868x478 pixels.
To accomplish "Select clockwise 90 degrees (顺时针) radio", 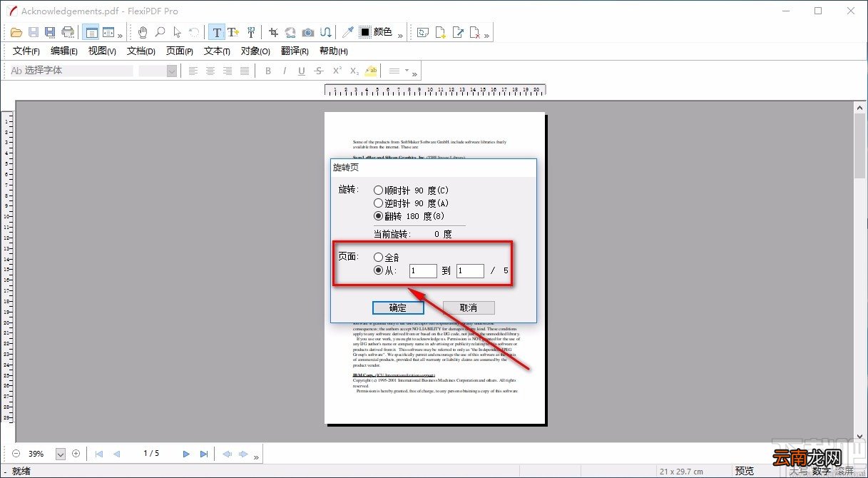I will click(378, 190).
